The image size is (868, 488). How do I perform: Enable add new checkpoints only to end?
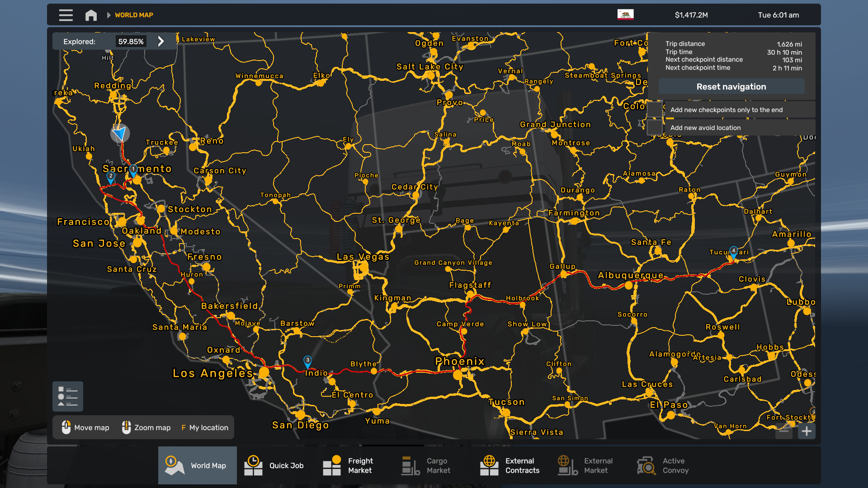pos(655,109)
